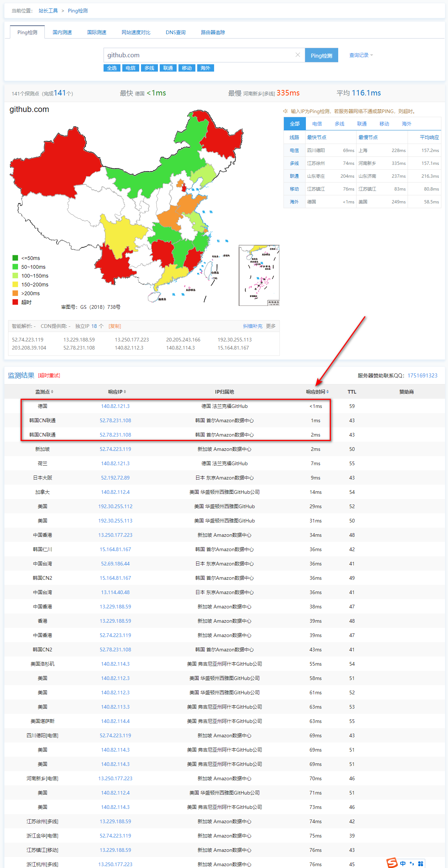The width and height of the screenshot is (448, 868).
Task: Open IP 52.74.223.119 in 新加坡 row
Action: click(115, 449)
